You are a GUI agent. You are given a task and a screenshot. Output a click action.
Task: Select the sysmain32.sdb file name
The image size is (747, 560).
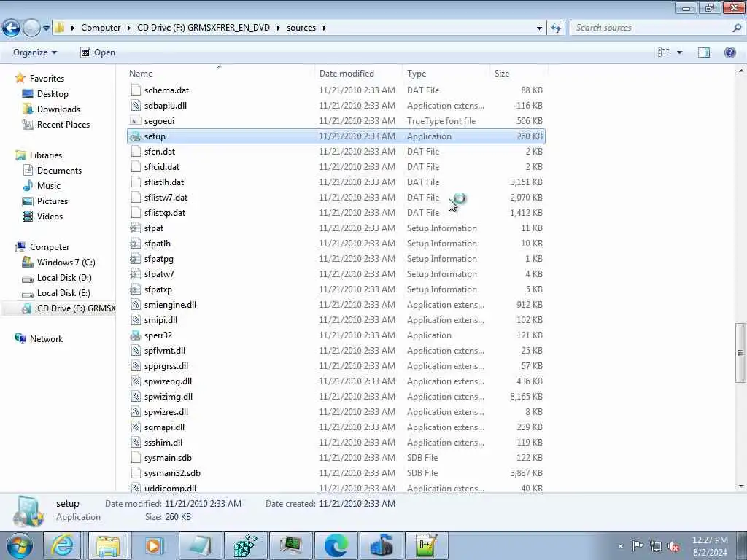[172, 472]
